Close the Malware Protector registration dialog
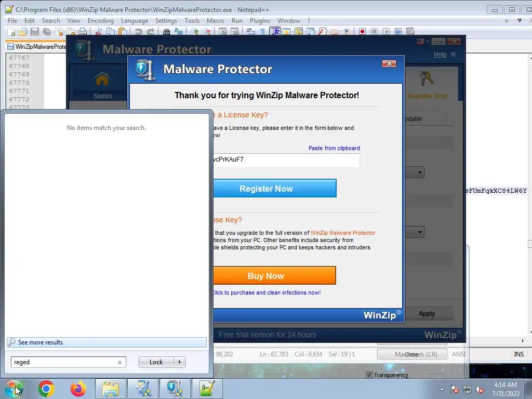The height and width of the screenshot is (399, 532). (x=389, y=64)
